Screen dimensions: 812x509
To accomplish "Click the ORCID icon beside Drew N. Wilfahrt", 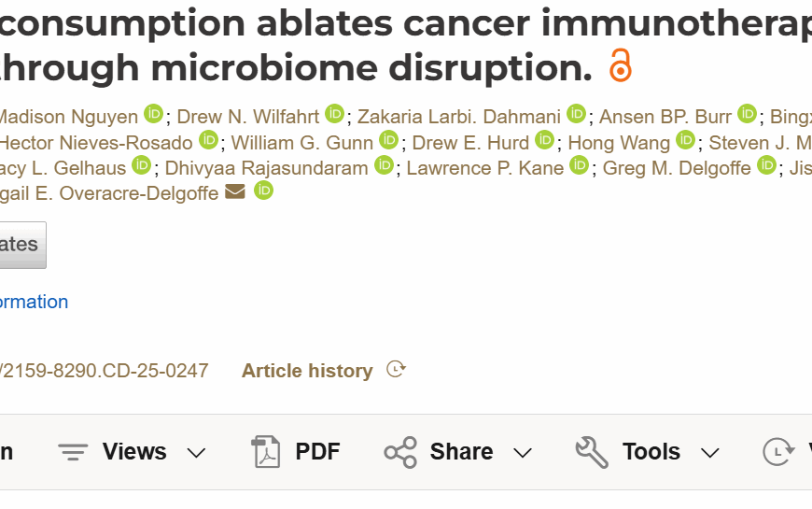I will 334,114.
